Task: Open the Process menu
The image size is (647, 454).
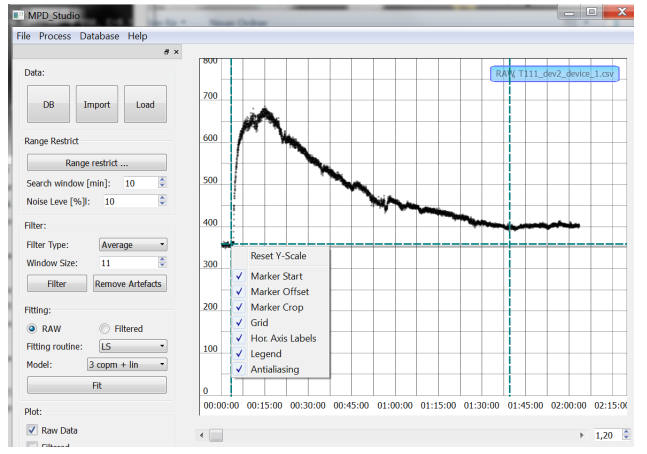Action: coord(55,36)
